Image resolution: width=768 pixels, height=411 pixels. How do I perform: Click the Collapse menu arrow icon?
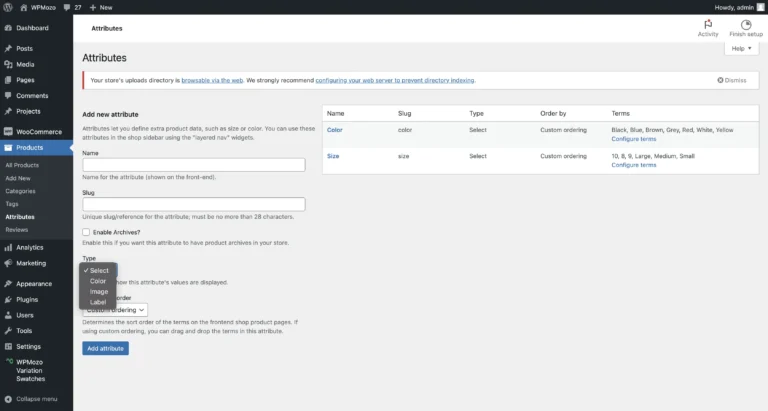pyautogui.click(x=8, y=399)
